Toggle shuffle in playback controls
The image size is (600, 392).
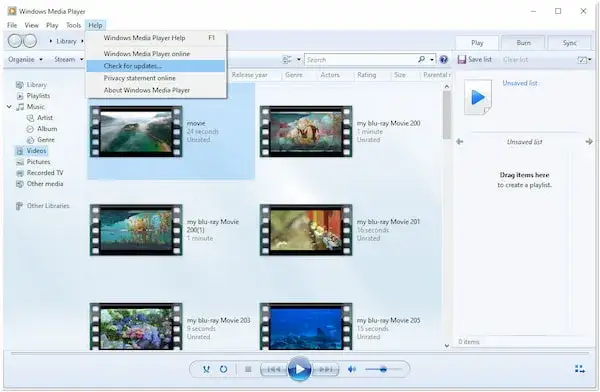(x=206, y=369)
